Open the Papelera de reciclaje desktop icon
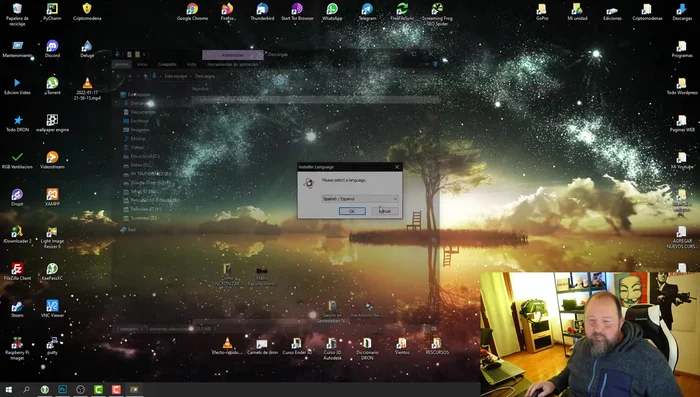 click(17, 14)
